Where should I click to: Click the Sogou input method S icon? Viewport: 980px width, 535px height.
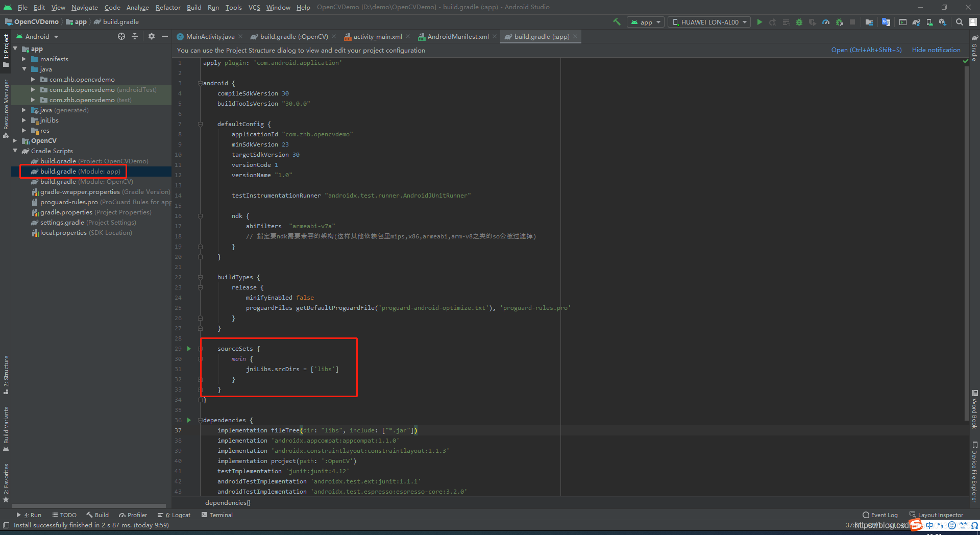pos(916,525)
